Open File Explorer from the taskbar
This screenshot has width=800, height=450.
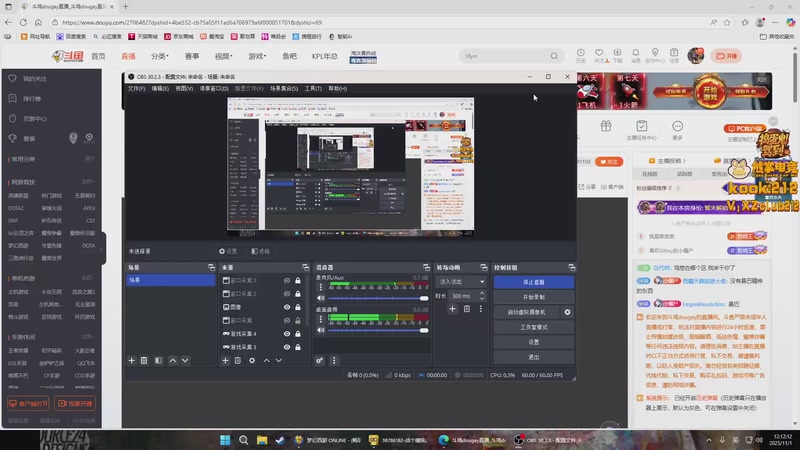[262, 440]
